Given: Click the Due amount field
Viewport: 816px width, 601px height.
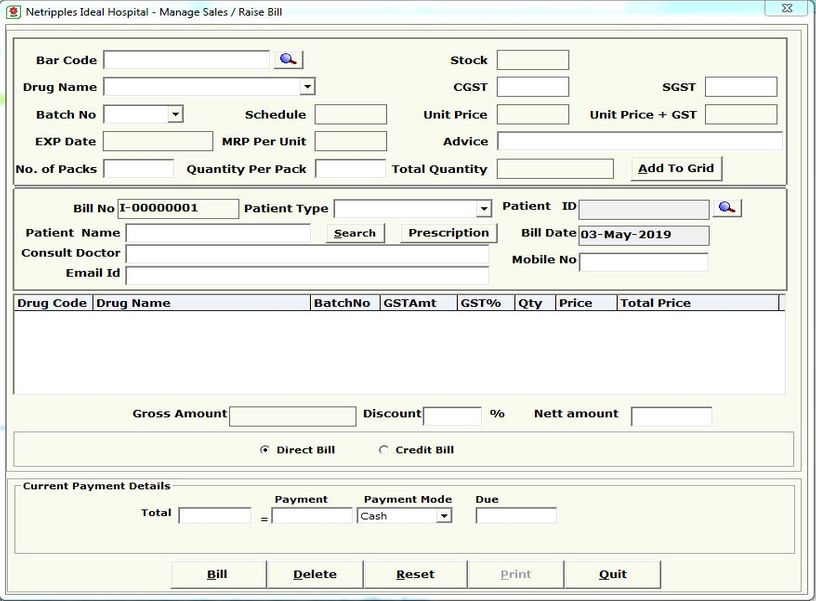Looking at the screenshot, I should (x=516, y=516).
